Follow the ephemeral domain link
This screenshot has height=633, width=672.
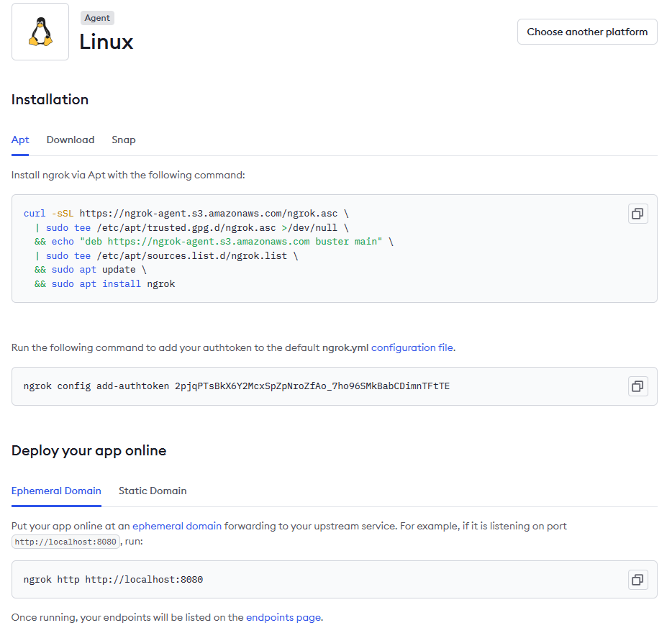pyautogui.click(x=177, y=526)
